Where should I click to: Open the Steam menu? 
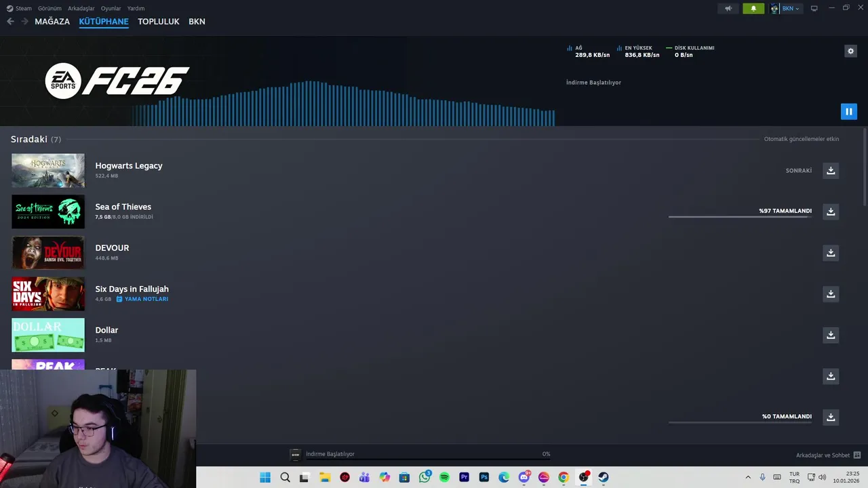pos(24,8)
